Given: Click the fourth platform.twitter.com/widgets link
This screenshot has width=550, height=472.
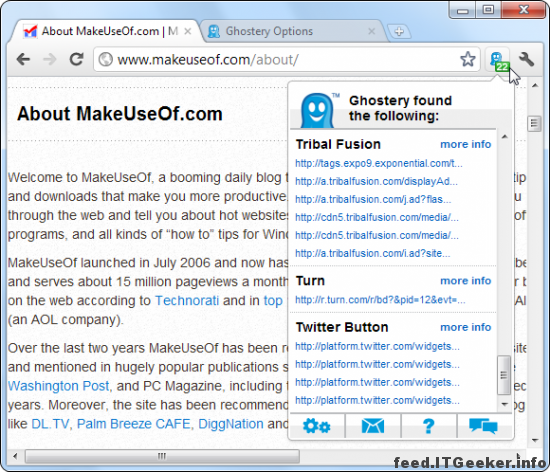Looking at the screenshot, I should click(x=377, y=400).
